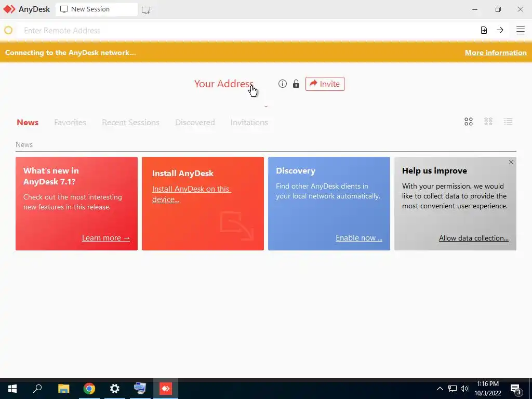Screen dimensions: 532x399
Task: Open file transfer browse icon
Action: 484,30
